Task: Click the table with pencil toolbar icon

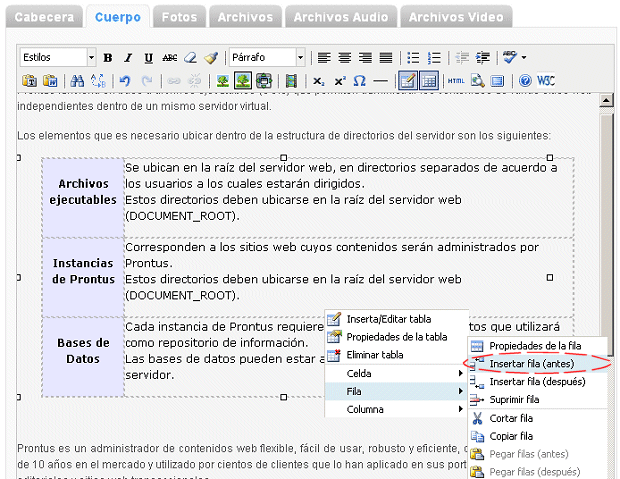Action: pyautogui.click(x=408, y=81)
